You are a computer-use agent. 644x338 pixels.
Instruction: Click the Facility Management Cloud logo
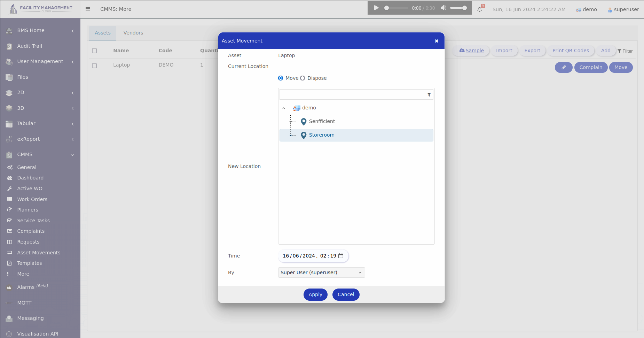[40, 9]
